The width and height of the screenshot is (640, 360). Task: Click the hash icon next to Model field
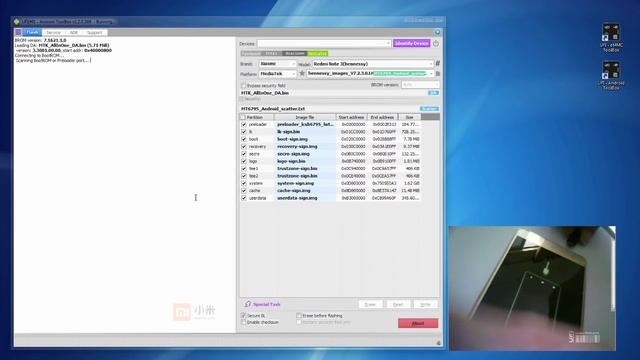(x=438, y=64)
